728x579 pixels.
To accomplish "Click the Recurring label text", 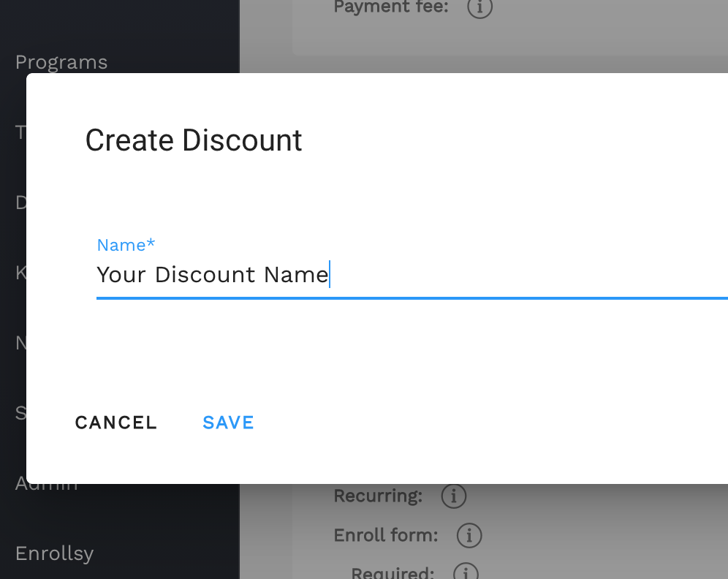I will coord(378,496).
